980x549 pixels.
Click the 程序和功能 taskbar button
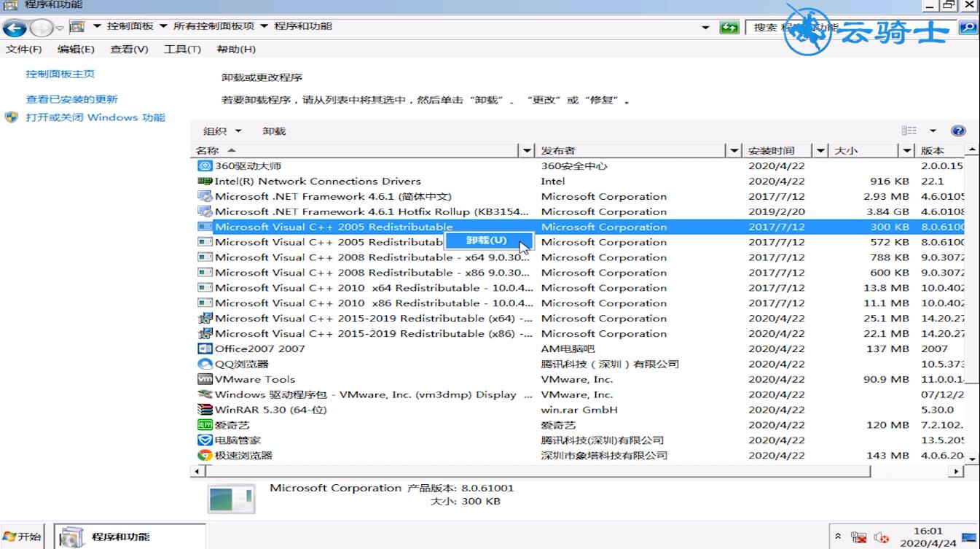[129, 537]
